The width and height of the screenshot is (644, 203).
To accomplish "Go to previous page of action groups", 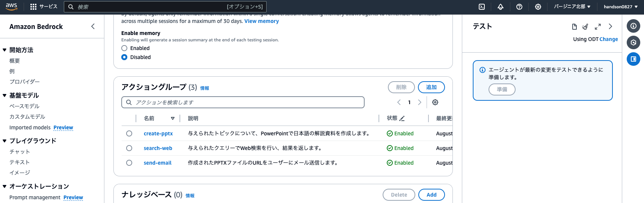I will [399, 102].
